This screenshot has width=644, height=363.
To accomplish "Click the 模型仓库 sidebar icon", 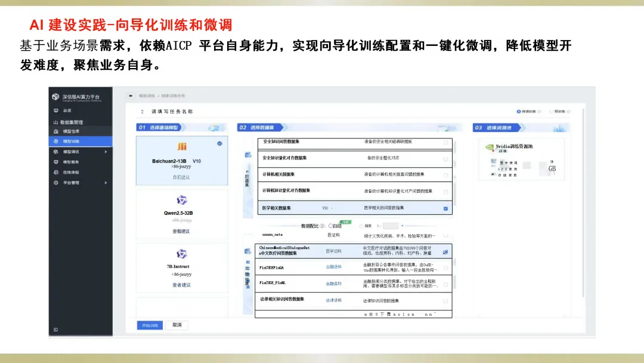I will pyautogui.click(x=56, y=131).
